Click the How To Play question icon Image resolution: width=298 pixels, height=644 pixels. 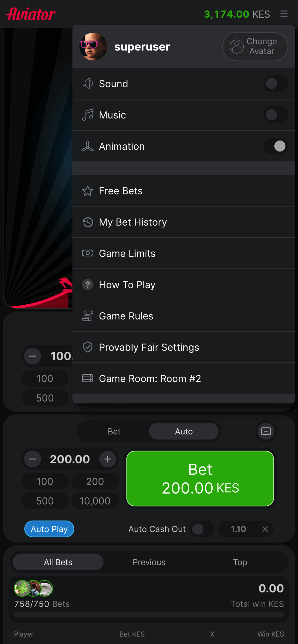(88, 285)
